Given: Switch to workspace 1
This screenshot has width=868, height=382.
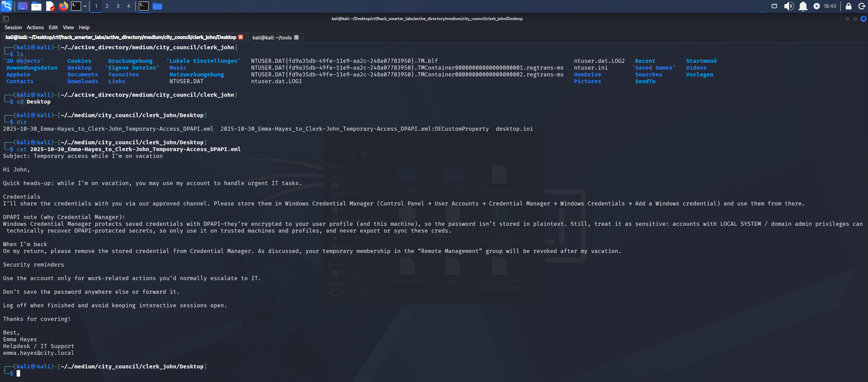Looking at the screenshot, I should [x=96, y=6].
